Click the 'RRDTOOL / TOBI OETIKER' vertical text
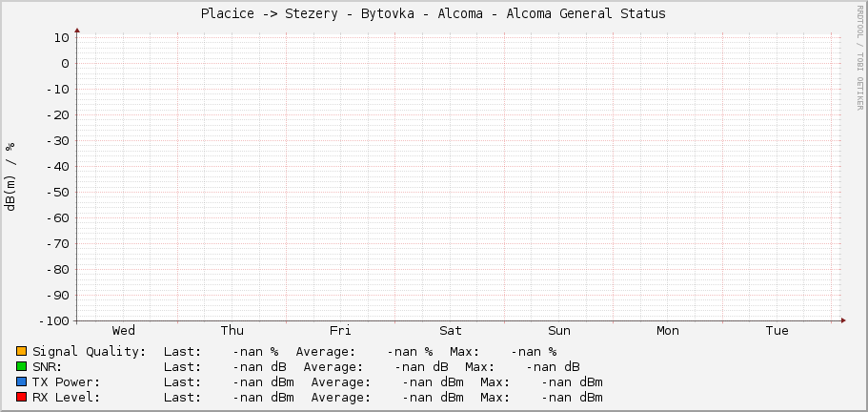The image size is (868, 412). [859, 57]
